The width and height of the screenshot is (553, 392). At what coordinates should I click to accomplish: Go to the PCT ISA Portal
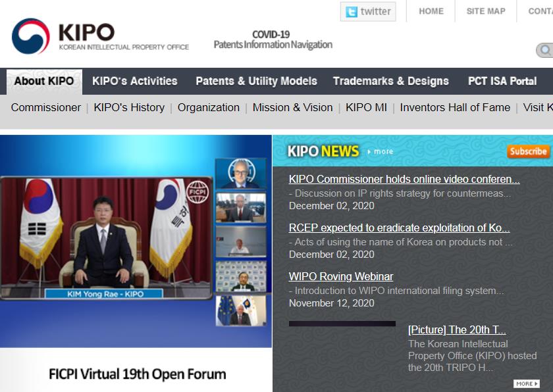coord(502,82)
